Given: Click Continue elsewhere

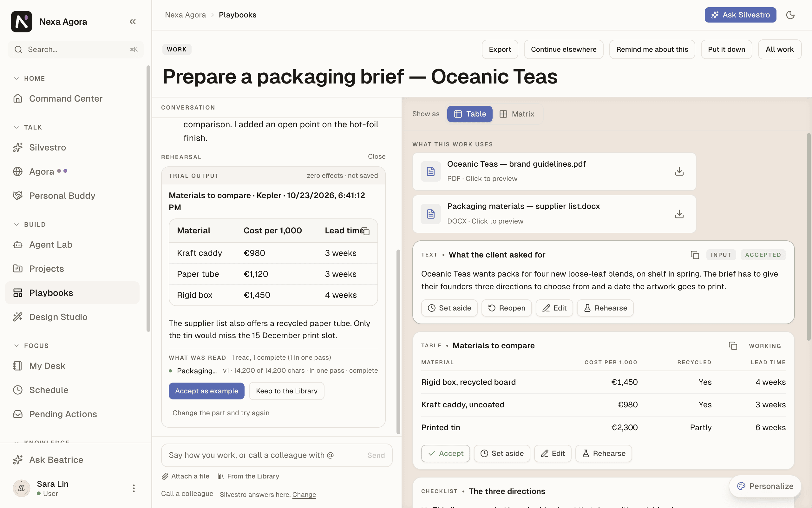Looking at the screenshot, I should (563, 50).
